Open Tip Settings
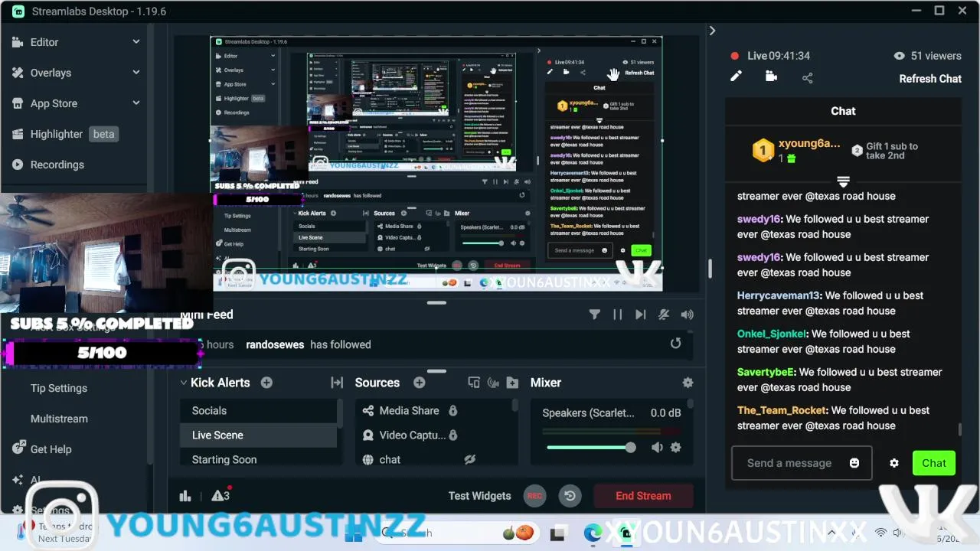This screenshot has width=980, height=551. coord(59,388)
